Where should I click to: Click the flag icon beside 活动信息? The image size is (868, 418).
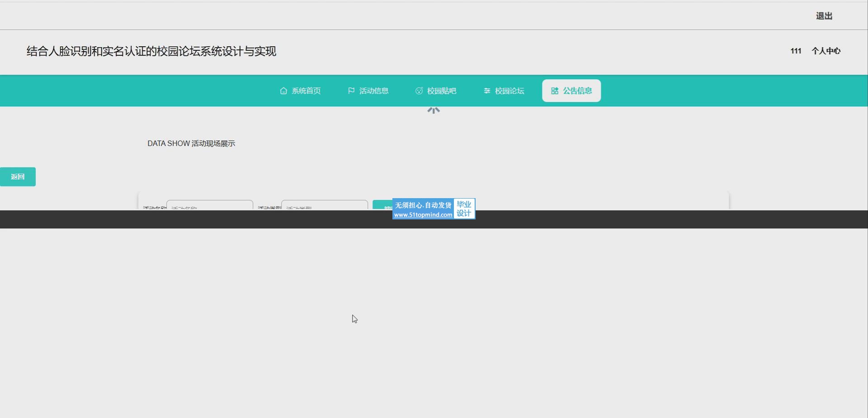coord(351,91)
